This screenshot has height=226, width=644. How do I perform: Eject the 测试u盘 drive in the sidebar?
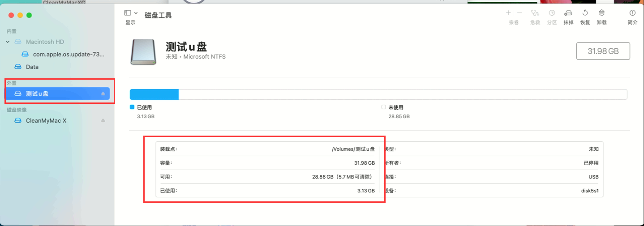point(103,94)
